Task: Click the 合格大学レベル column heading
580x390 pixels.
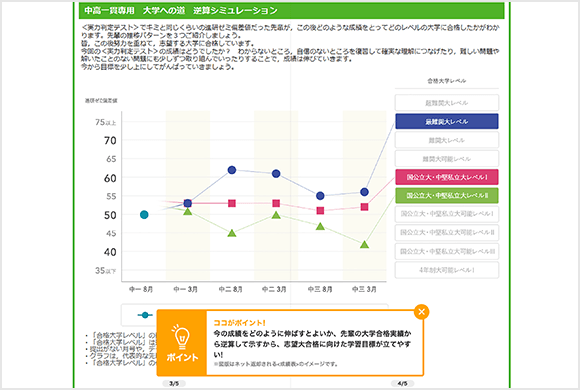Action: pyautogui.click(x=446, y=81)
